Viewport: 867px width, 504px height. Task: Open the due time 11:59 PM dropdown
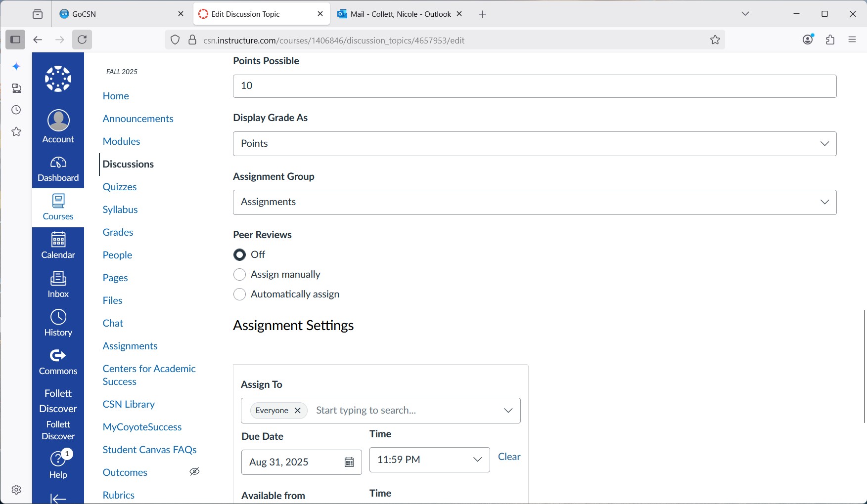[429, 460]
